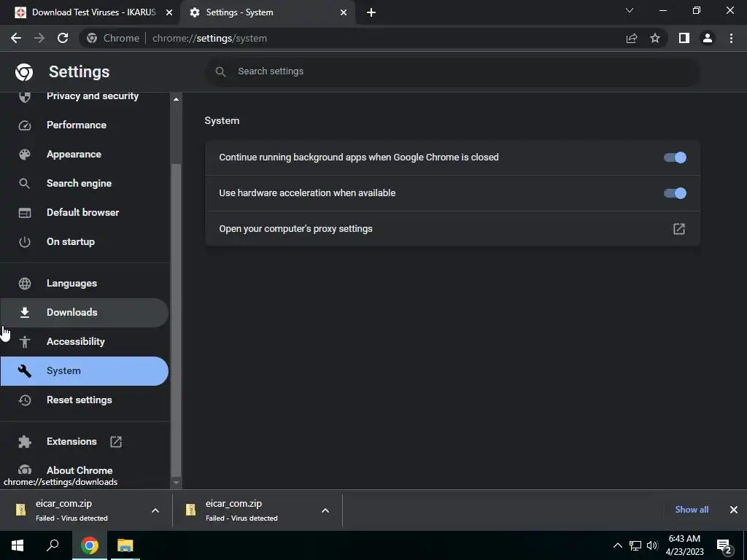747x560 pixels.
Task: Click the sidebar scrollbar up arrow
Action: coord(176,99)
